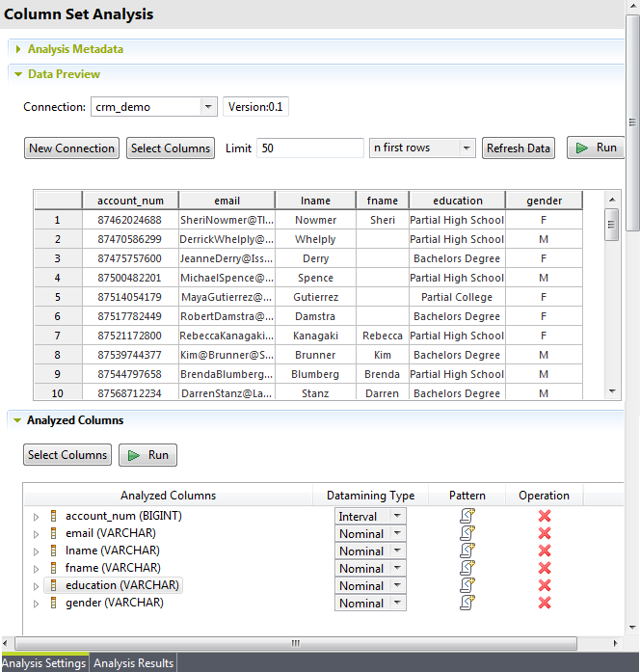
Task: Delete account_num column with red X
Action: (x=545, y=517)
